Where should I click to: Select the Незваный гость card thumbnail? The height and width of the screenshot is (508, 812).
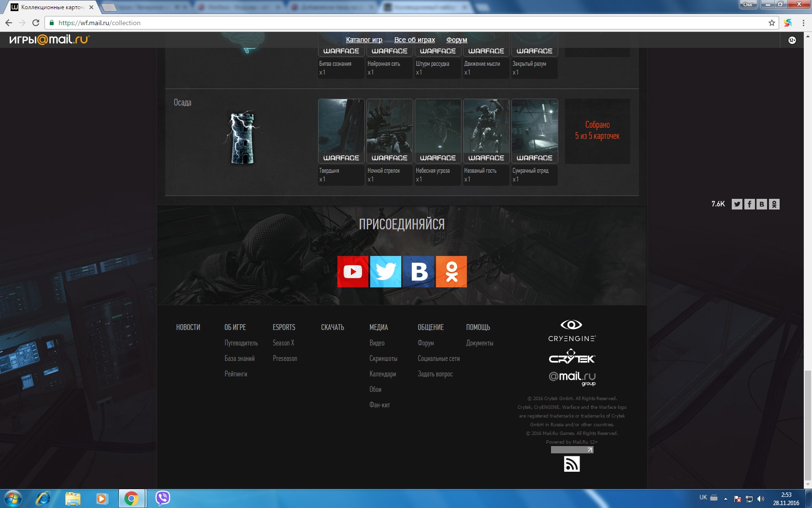tap(486, 131)
